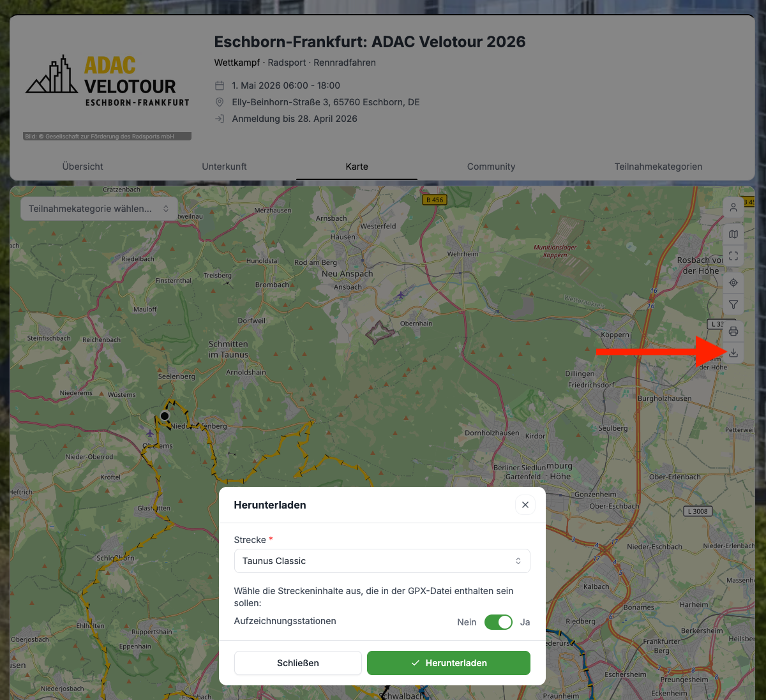Select the Teilnahmekategorien tab
This screenshot has height=700, width=766.
pos(658,167)
